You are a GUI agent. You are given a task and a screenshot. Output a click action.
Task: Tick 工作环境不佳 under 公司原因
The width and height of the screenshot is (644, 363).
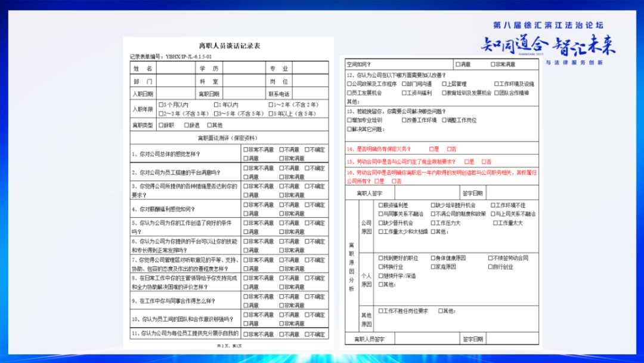point(493,205)
